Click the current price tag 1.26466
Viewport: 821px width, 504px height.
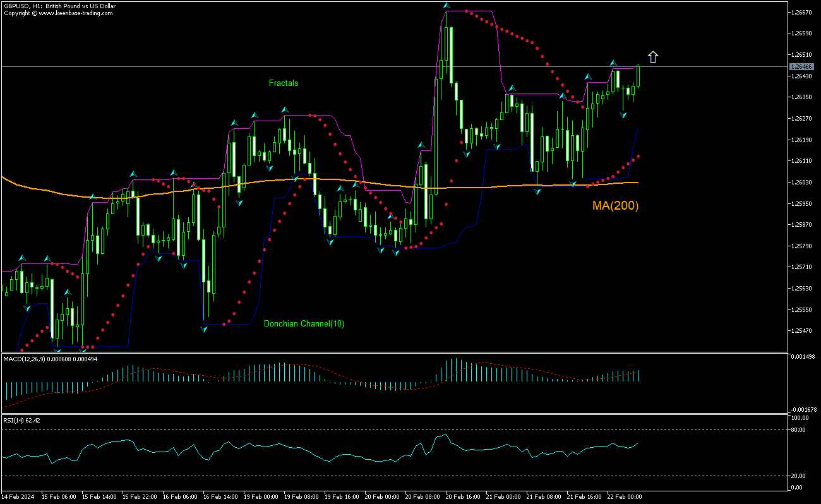click(x=801, y=66)
